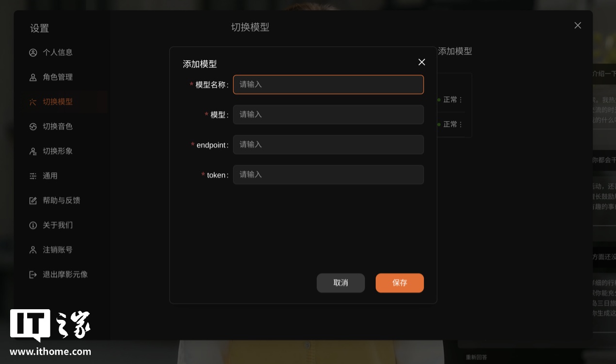Screen dimensions: 616x364
Task: Click the 退出摩影元像 logout icon
Action: click(x=33, y=275)
